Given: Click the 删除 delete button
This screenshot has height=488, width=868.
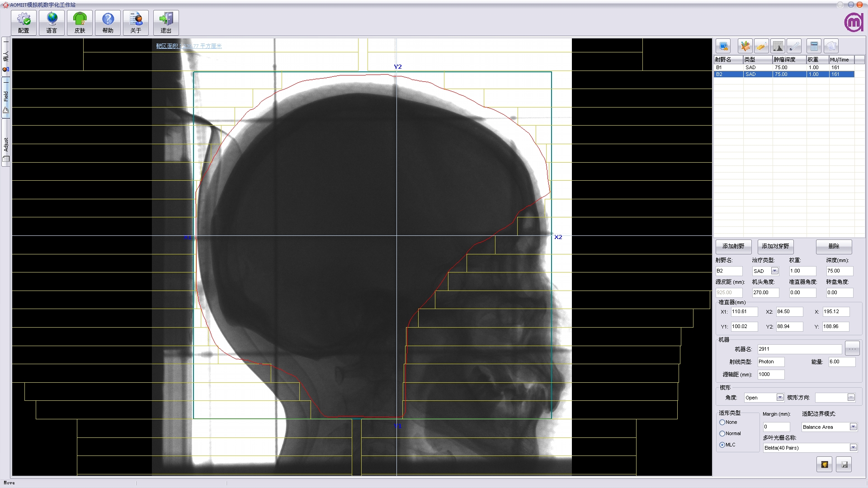Looking at the screenshot, I should click(x=834, y=246).
